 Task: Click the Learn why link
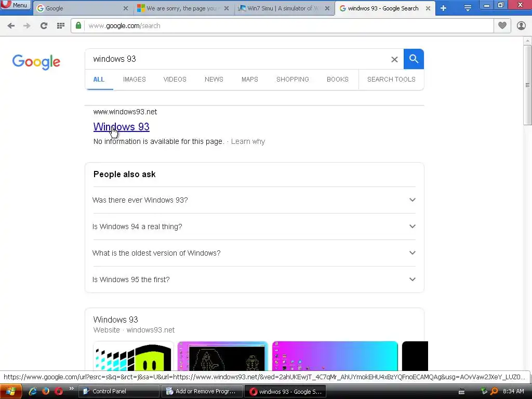(x=248, y=141)
